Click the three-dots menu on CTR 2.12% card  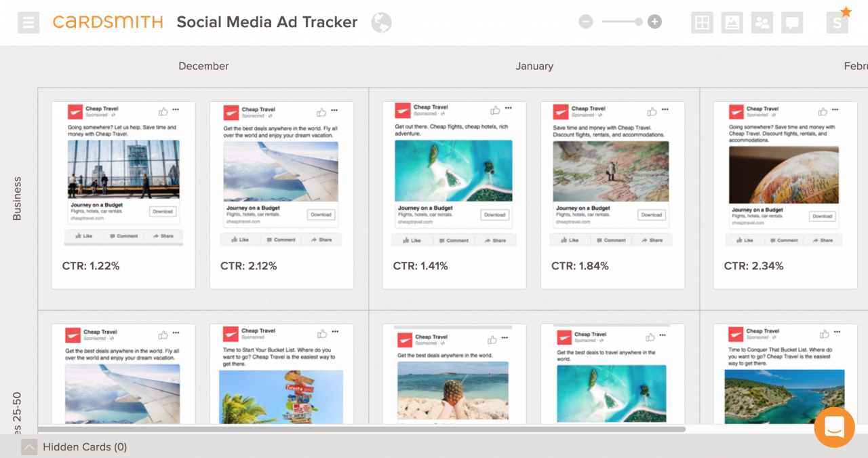point(334,110)
